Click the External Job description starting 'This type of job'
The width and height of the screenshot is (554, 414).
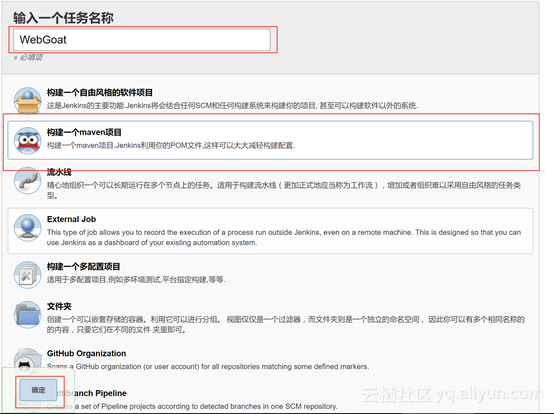[x=284, y=237]
